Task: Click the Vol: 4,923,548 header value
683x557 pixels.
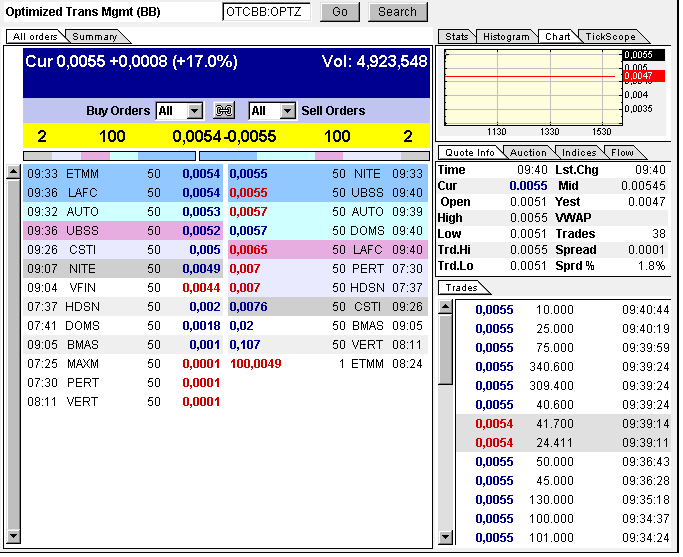Action: click(x=374, y=61)
